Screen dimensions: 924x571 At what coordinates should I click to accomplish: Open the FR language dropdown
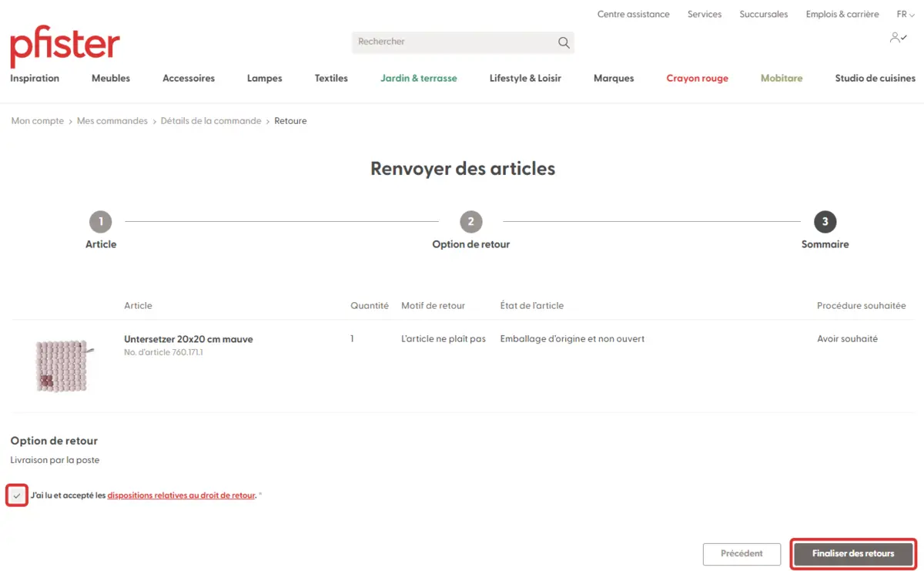click(x=906, y=14)
